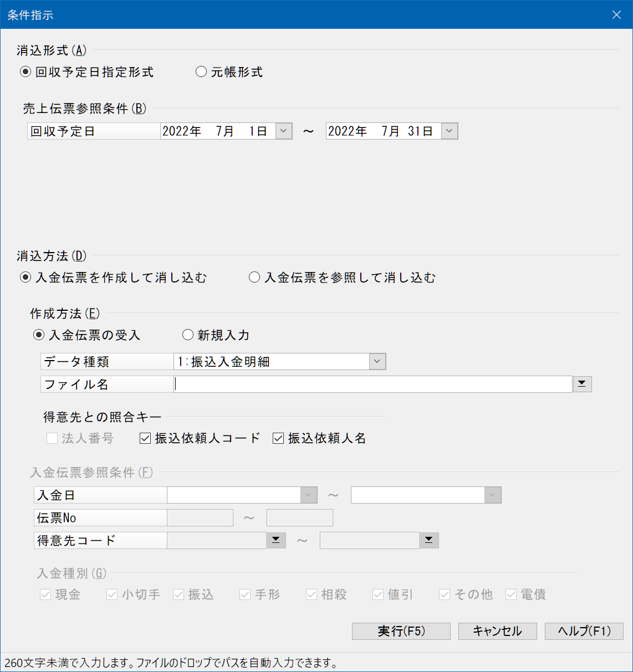The image size is (633, 672).
Task: Select 回収予定日指定形式 radio button
Action: (x=25, y=72)
